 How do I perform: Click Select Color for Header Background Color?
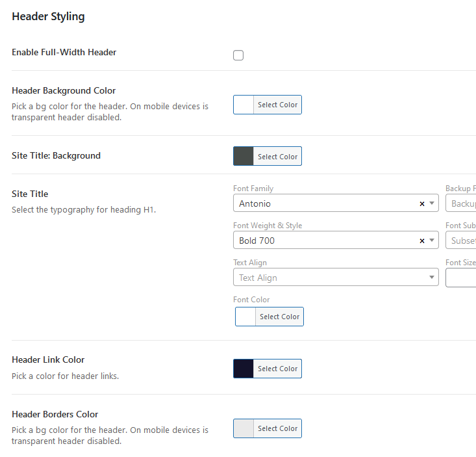coord(277,105)
